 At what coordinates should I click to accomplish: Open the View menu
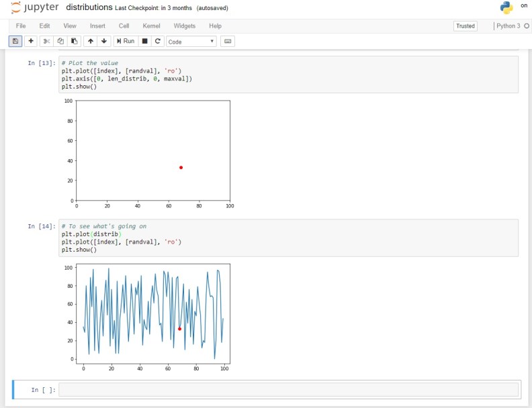click(70, 25)
